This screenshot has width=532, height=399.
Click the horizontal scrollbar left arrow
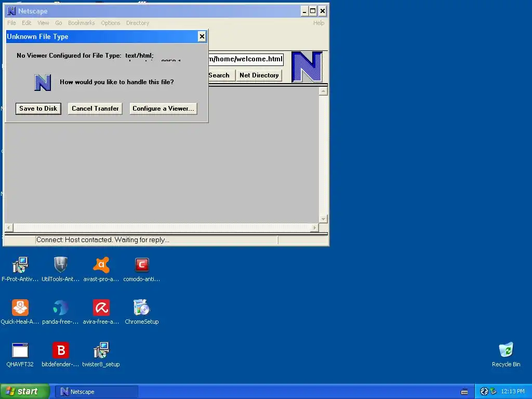pyautogui.click(x=9, y=228)
